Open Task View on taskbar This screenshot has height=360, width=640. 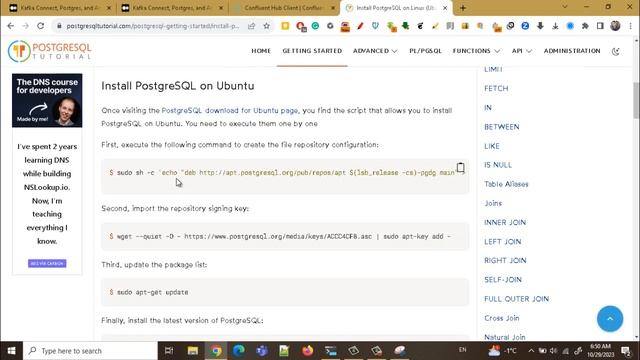(x=169, y=351)
